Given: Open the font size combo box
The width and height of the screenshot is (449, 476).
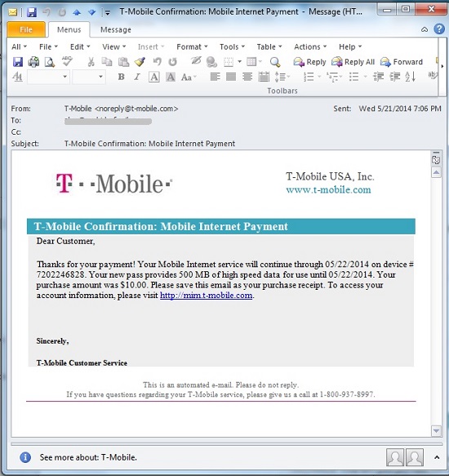Looking at the screenshot, I should [89, 77].
